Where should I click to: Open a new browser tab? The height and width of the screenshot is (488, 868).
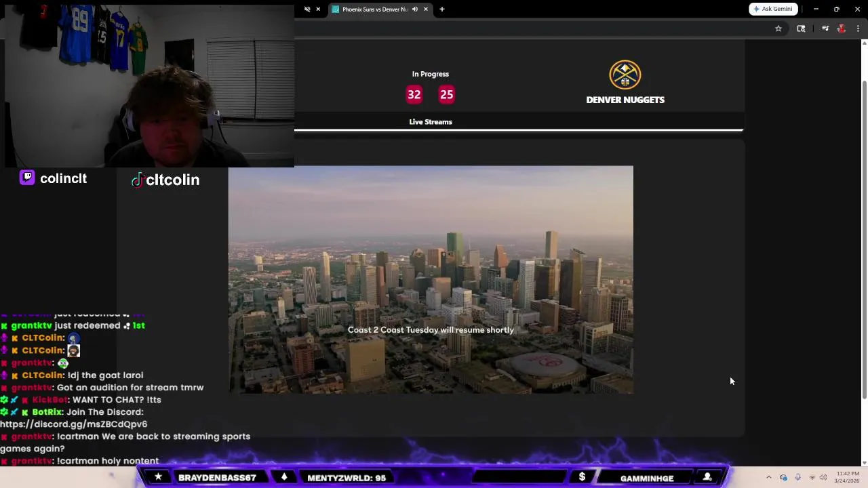coord(442,9)
